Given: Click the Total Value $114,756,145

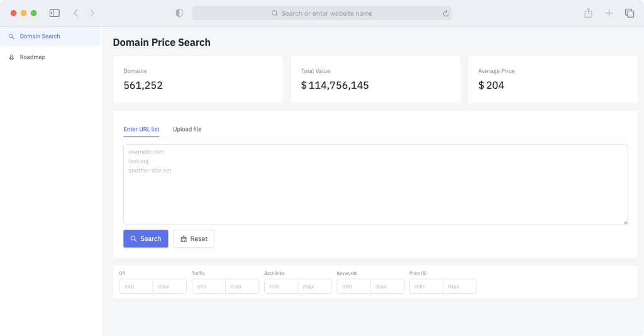Looking at the screenshot, I should 335,85.
